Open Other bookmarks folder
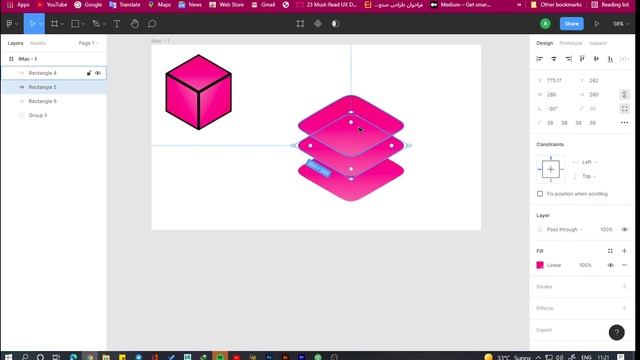The image size is (640, 360). [556, 5]
